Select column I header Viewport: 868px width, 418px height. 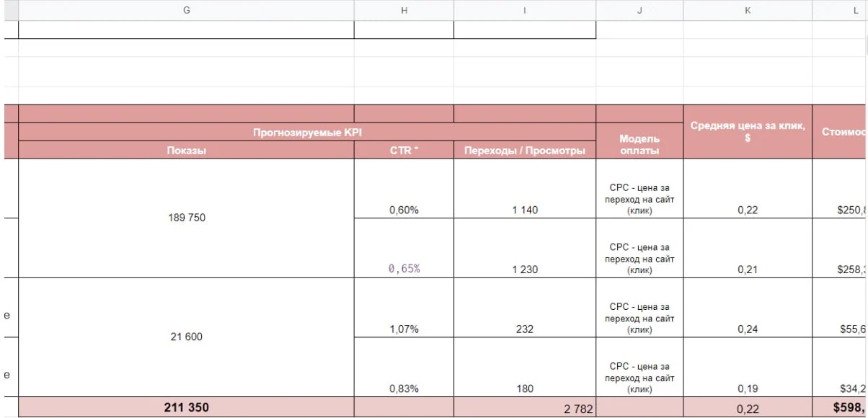click(x=525, y=11)
